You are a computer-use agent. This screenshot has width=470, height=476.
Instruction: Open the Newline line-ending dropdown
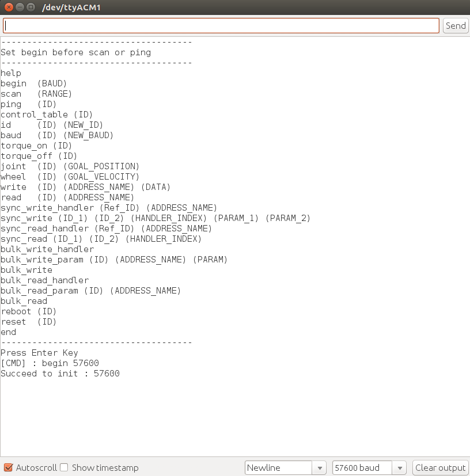[x=285, y=467]
